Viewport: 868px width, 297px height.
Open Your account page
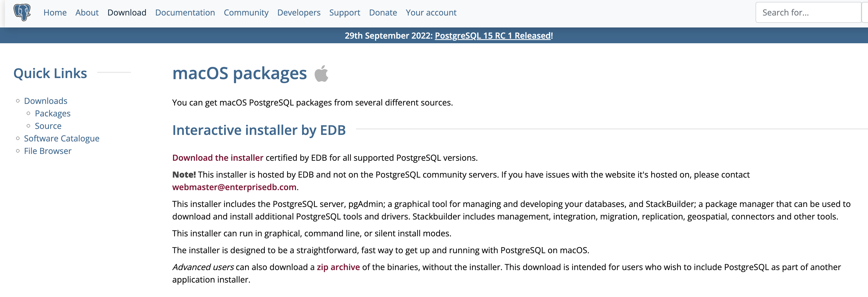pyautogui.click(x=431, y=13)
